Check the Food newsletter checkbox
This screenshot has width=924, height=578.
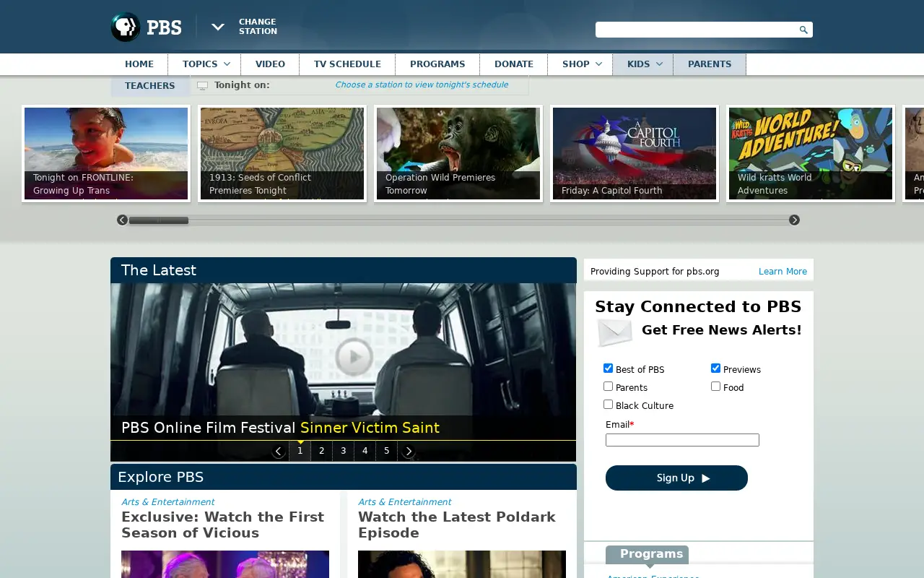[715, 387]
